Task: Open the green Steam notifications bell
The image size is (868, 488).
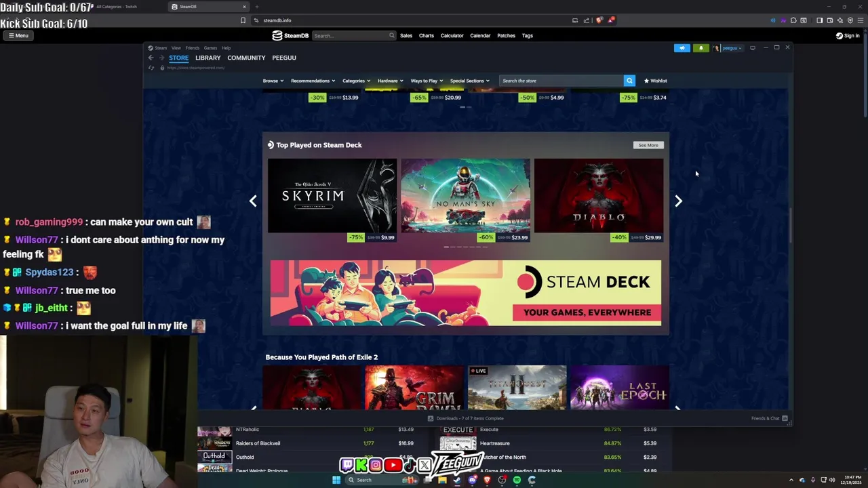Action: click(x=701, y=48)
